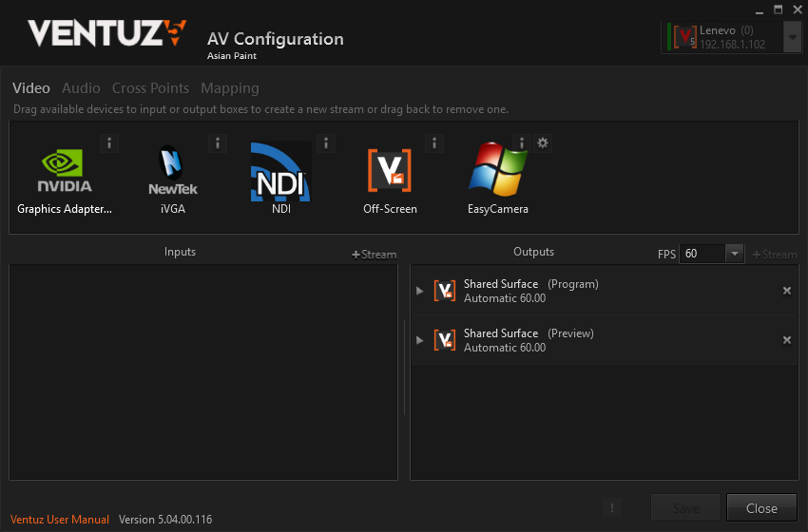Viewport: 808px width, 532px height.
Task: Show info for the NDI device
Action: [326, 143]
